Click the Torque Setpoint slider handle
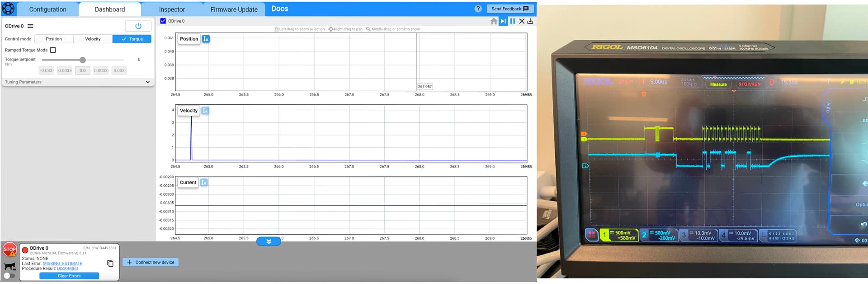The width and height of the screenshot is (868, 284). [83, 60]
